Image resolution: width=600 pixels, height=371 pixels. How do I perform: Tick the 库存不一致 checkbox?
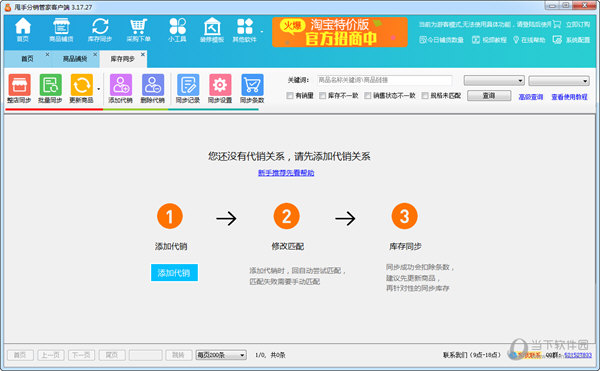323,96
